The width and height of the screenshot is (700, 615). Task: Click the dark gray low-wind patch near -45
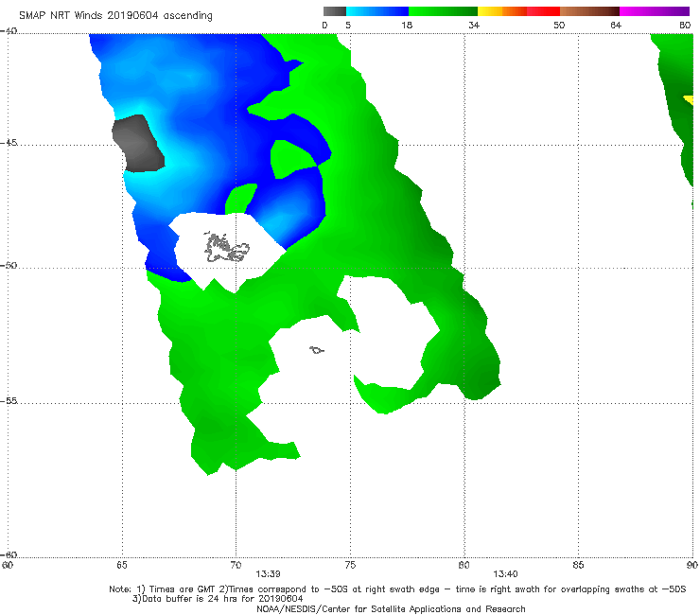(138, 144)
